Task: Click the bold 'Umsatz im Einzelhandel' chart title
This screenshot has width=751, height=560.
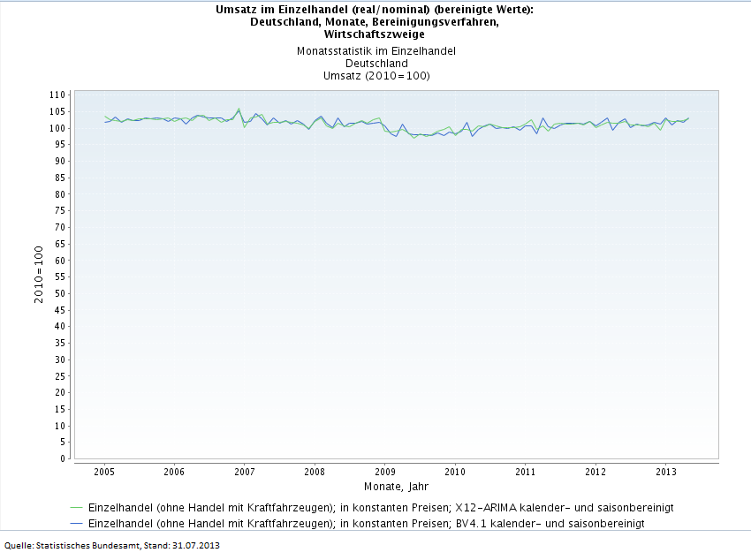Action: point(375,10)
